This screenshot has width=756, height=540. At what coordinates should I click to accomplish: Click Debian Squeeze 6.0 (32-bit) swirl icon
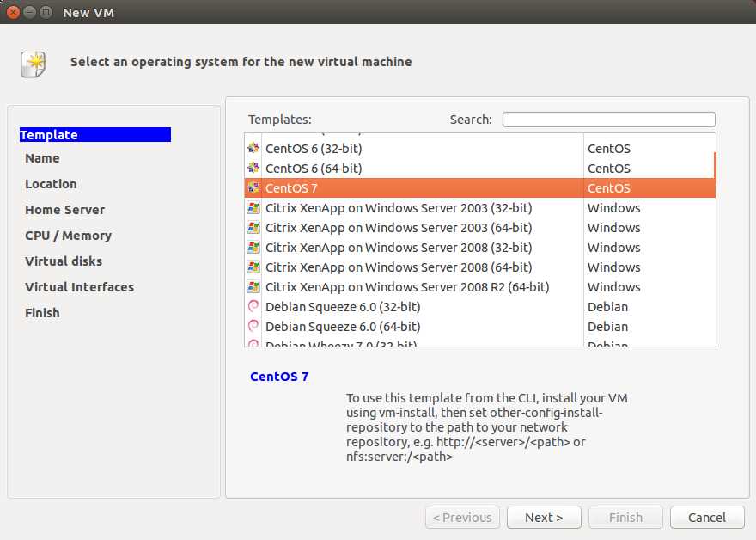pos(253,306)
